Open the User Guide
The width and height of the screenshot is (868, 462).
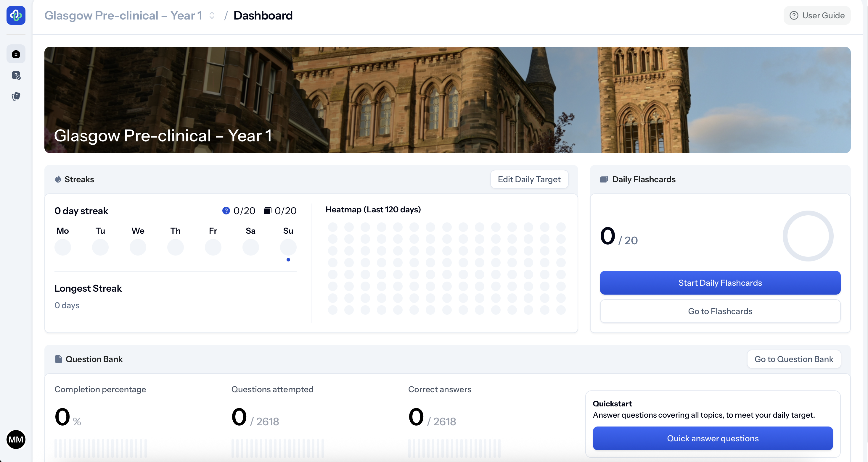click(x=817, y=15)
